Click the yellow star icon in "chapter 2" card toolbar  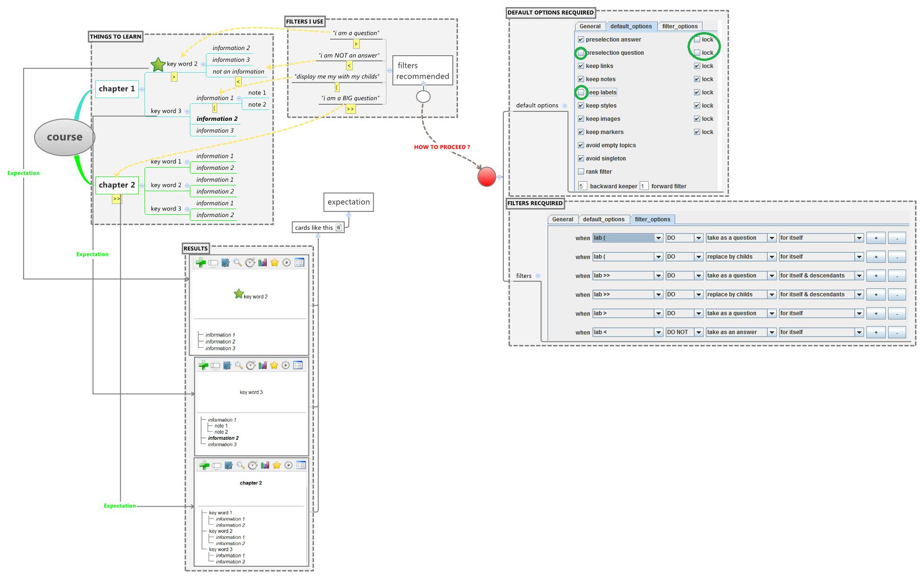277,465
